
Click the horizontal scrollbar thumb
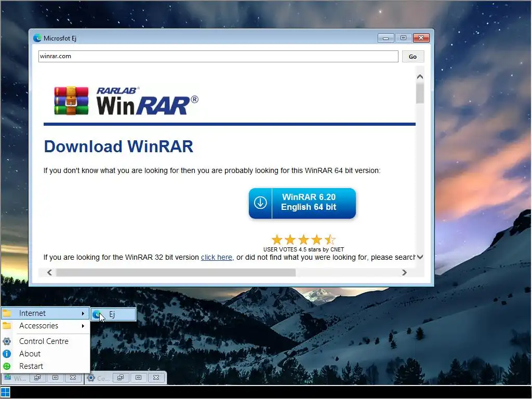(x=176, y=272)
